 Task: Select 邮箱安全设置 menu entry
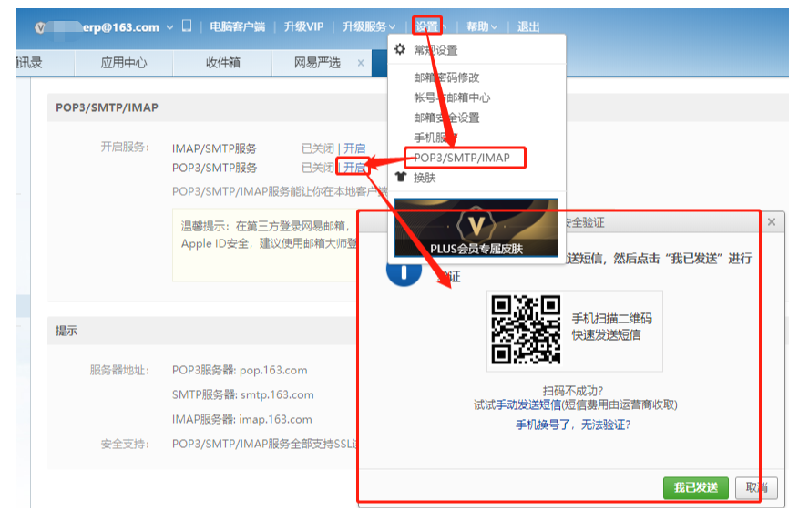click(x=446, y=118)
